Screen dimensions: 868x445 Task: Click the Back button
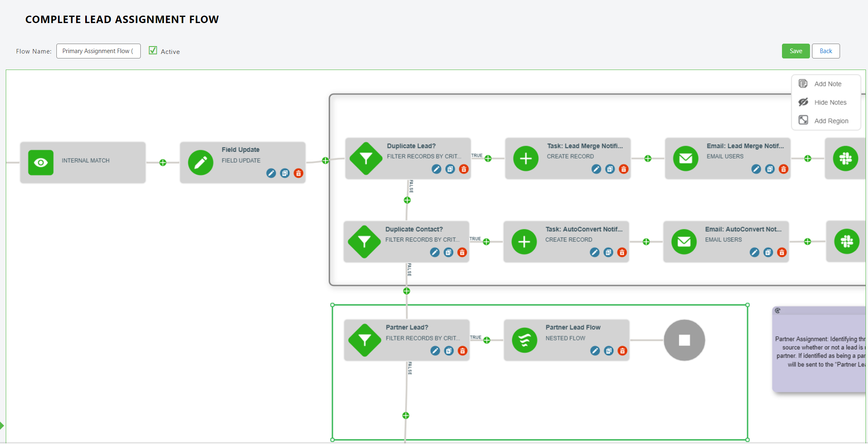(x=826, y=51)
